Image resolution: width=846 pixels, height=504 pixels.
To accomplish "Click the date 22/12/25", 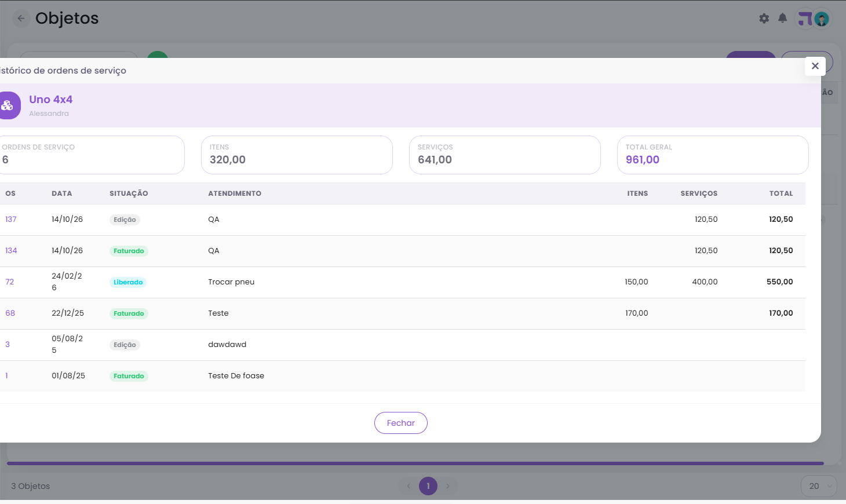I will (68, 313).
